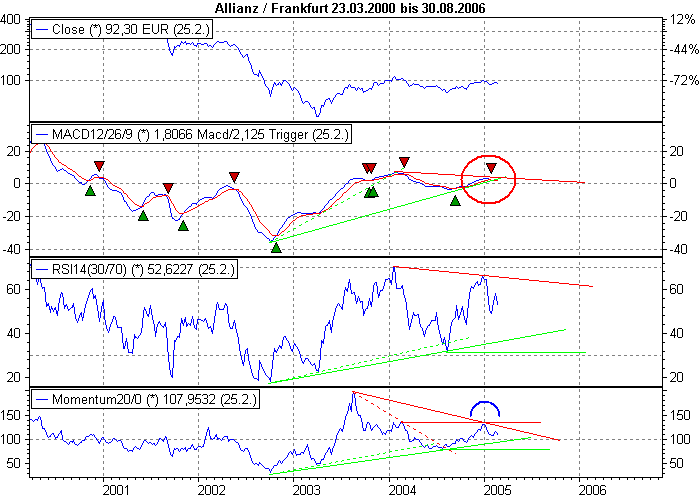Click the 50 label on the right Momentum axis
The height and width of the screenshot is (500, 700).
676,463
